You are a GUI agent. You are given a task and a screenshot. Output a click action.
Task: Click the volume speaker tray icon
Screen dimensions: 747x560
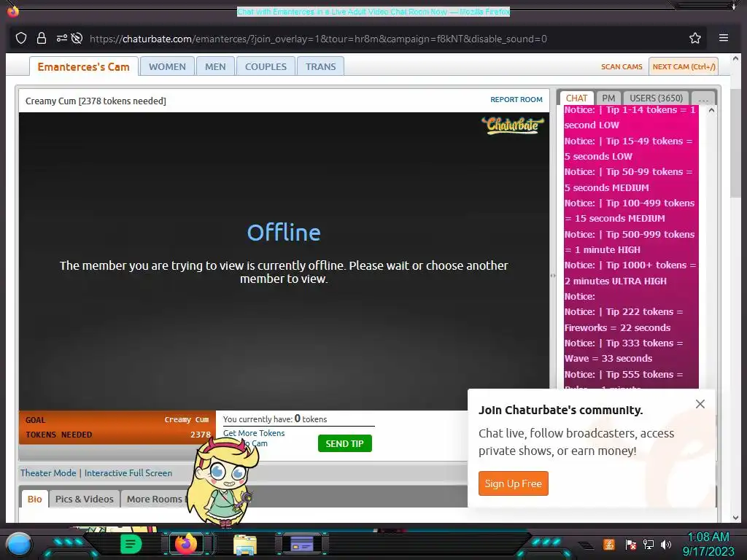click(x=666, y=545)
